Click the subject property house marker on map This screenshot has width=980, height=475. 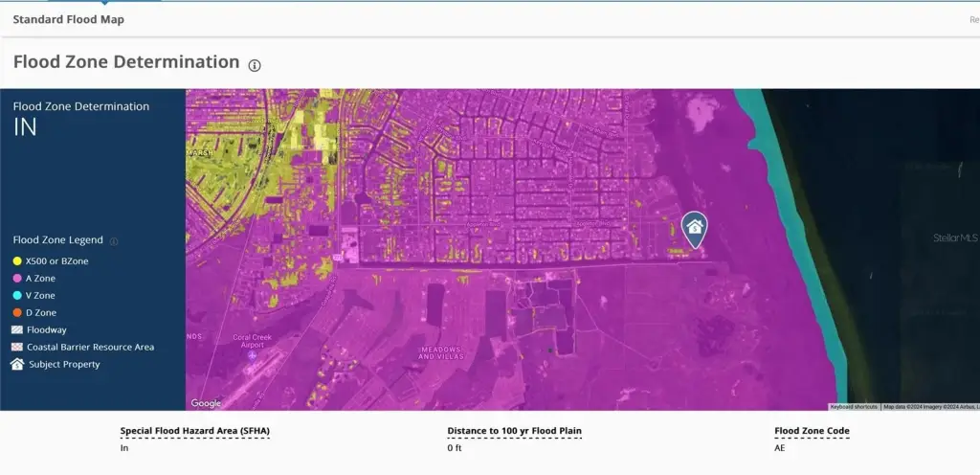pyautogui.click(x=695, y=227)
